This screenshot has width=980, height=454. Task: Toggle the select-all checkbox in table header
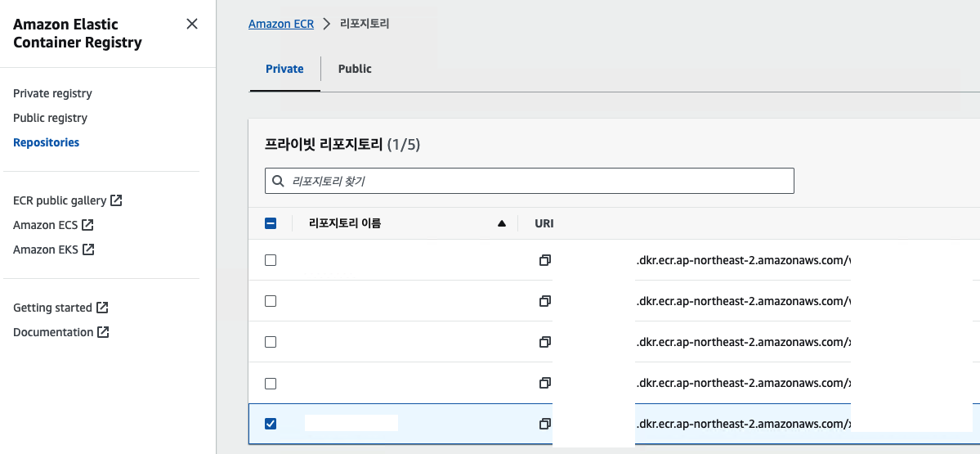pos(271,223)
